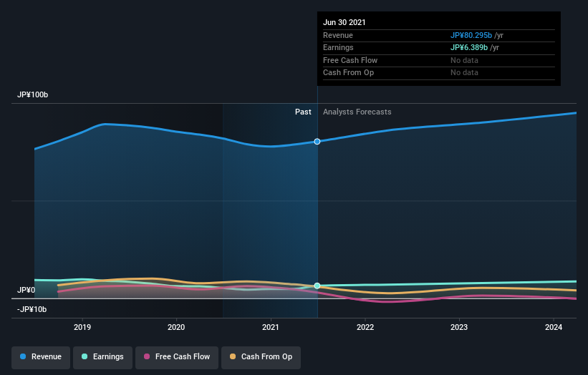The image size is (588, 375).
Task: Click the Past label on chart
Action: 303,112
